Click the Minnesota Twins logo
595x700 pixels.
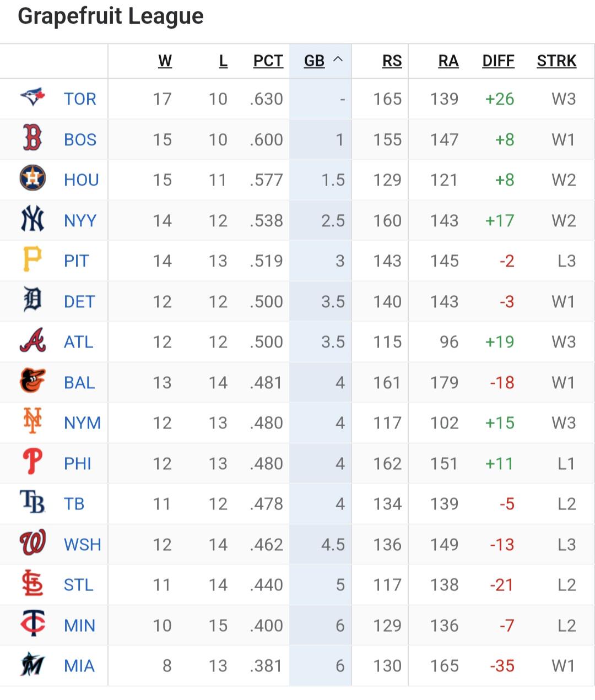tap(33, 625)
